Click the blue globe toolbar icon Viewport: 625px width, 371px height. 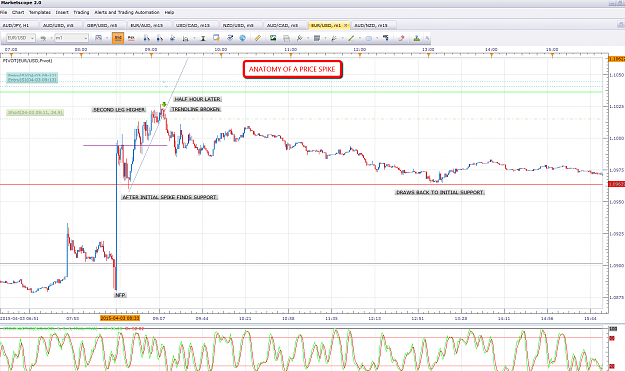(x=242, y=38)
